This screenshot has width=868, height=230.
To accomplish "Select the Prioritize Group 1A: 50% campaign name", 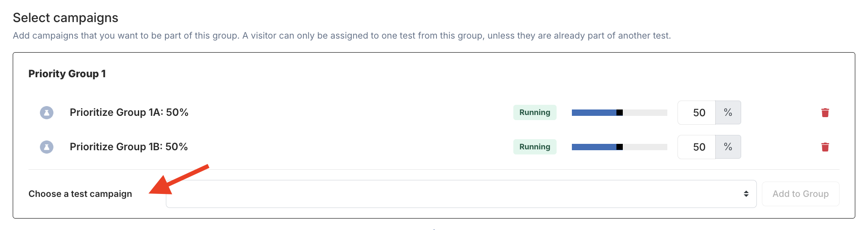I will tap(129, 112).
